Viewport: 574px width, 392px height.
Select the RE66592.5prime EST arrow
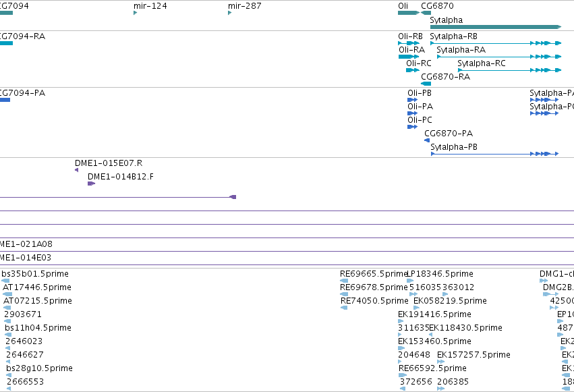tap(403, 376)
